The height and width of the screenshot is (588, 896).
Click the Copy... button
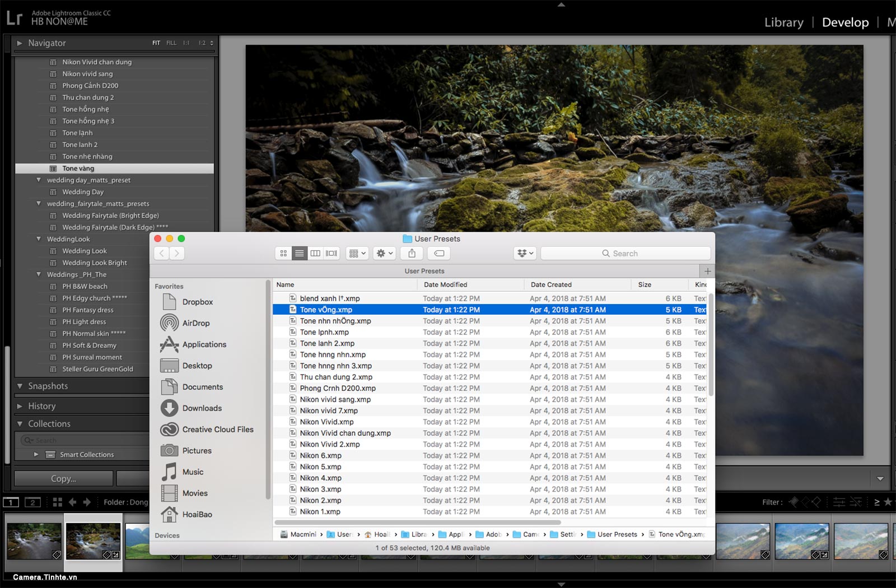[64, 479]
